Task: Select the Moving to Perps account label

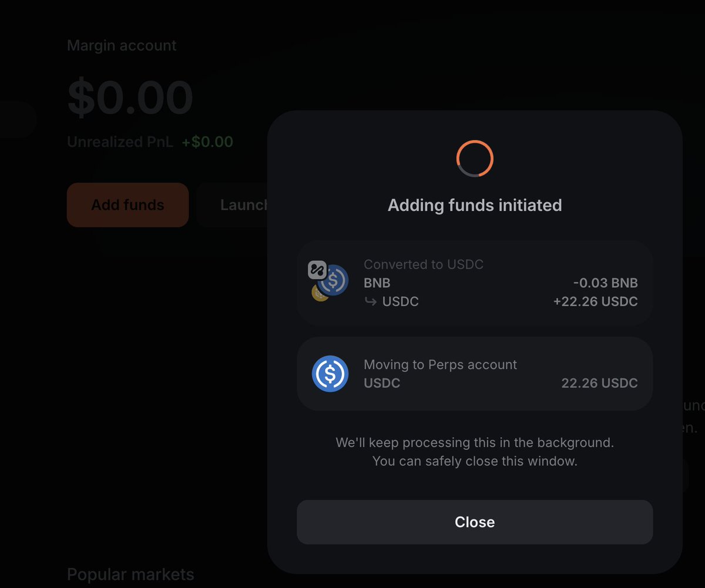Action: (440, 364)
